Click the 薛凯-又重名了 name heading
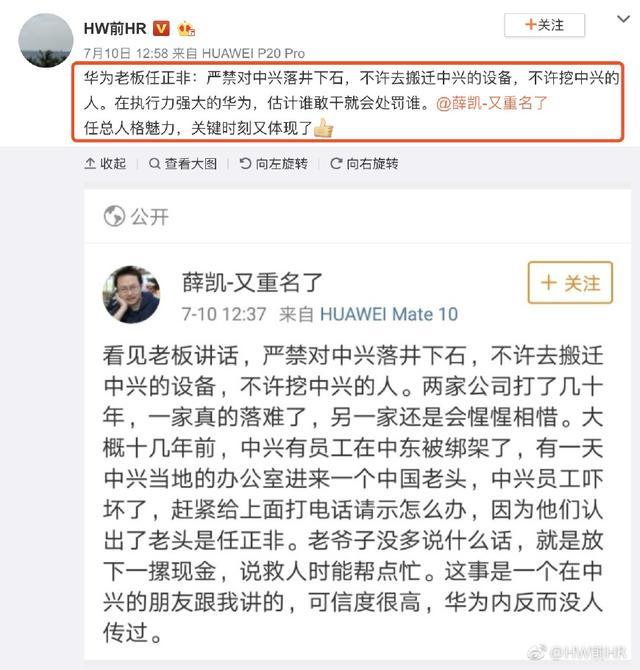 tap(252, 282)
